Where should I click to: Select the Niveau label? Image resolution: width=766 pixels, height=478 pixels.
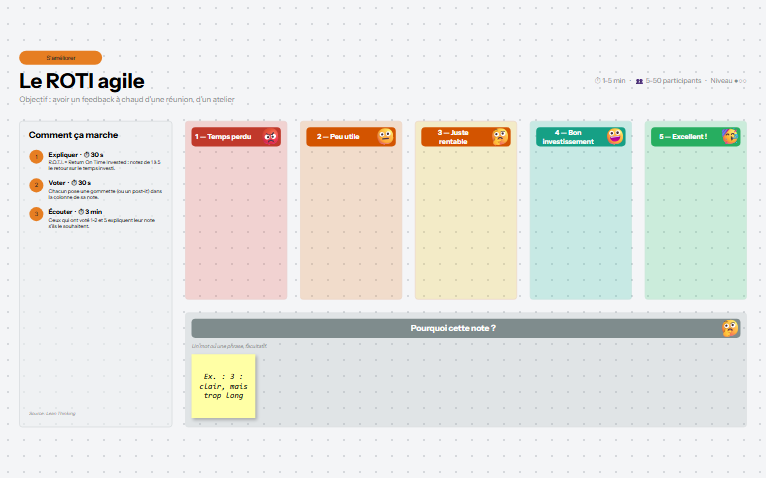(721, 81)
